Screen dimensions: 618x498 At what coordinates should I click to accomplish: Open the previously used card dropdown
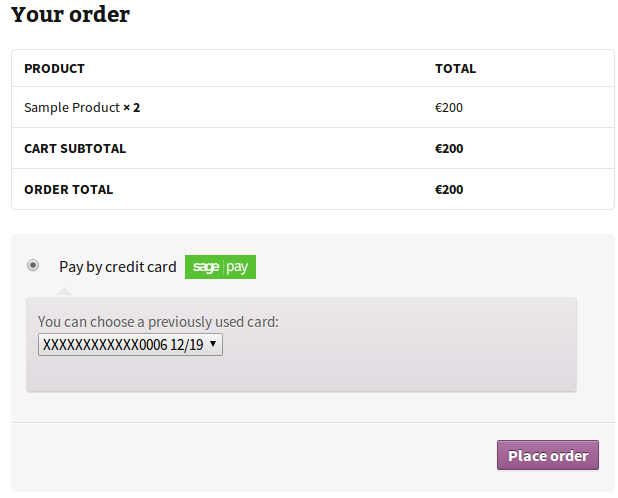(x=130, y=345)
